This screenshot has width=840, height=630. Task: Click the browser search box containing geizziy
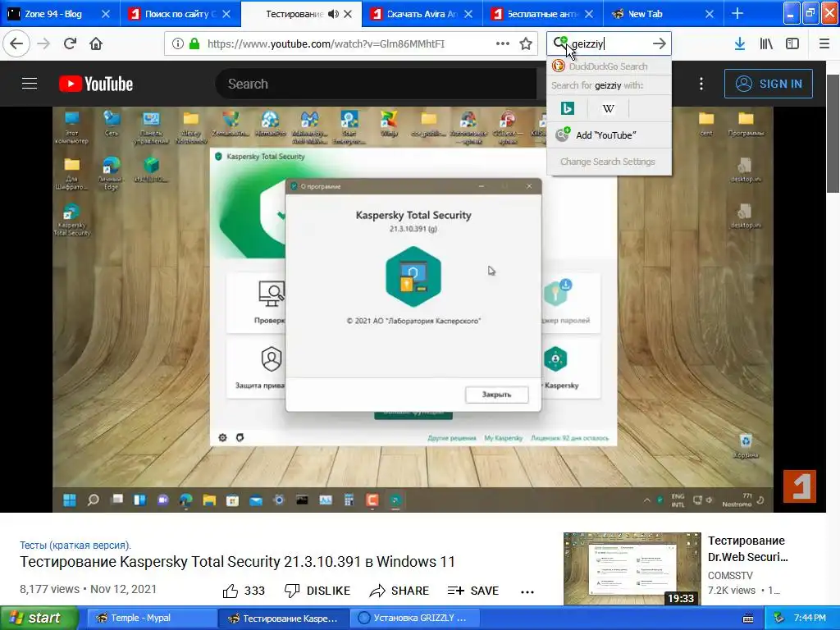[x=609, y=44]
